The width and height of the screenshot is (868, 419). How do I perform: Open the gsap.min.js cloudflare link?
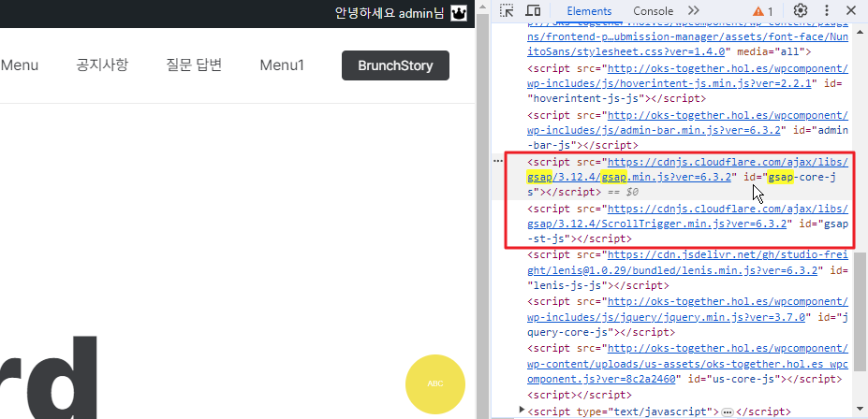[x=687, y=169]
